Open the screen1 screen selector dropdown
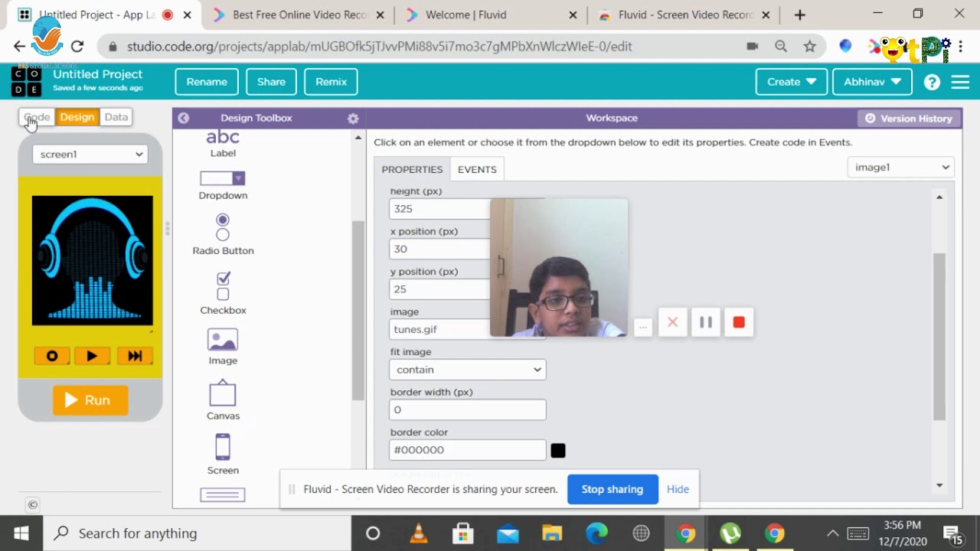Viewport: 980px width, 551px height. 90,154
